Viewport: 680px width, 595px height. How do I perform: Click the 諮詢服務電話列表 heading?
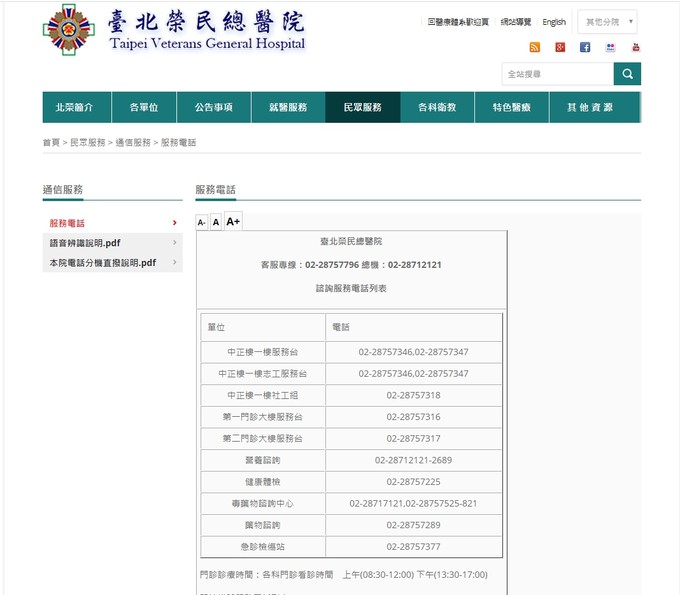351,288
